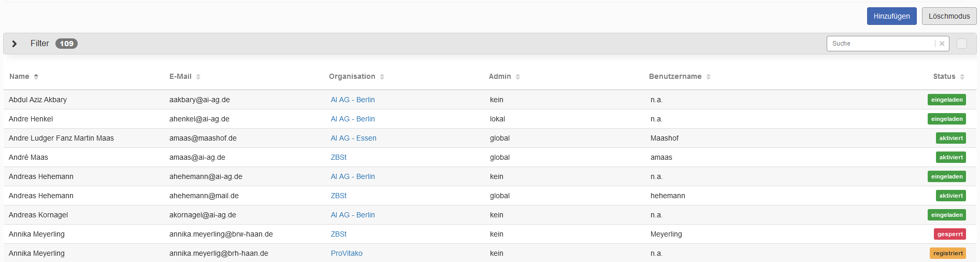980x262 pixels.
Task: Sort by E-Mail column arrows
Action: click(x=198, y=77)
